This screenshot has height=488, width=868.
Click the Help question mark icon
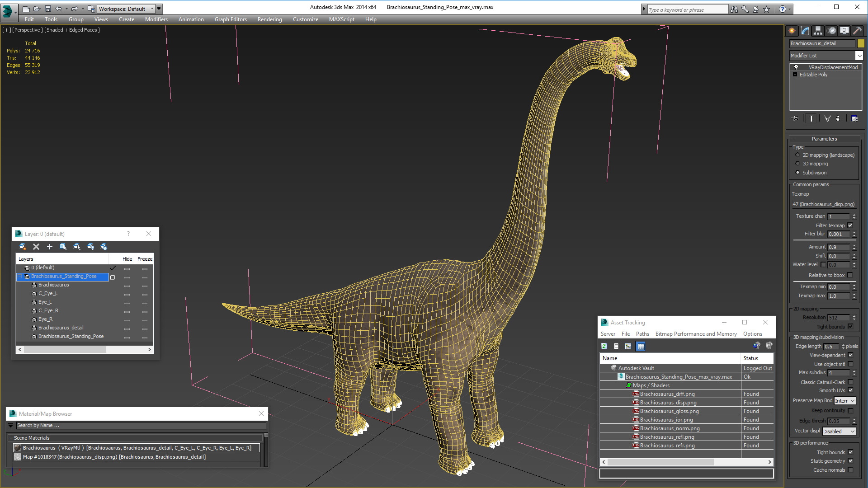pyautogui.click(x=783, y=9)
